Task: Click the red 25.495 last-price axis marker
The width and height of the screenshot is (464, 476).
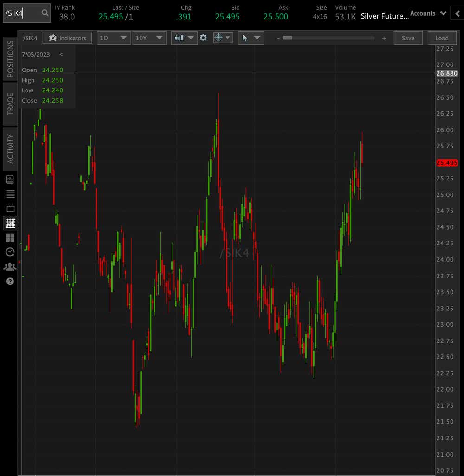Action: click(x=447, y=163)
